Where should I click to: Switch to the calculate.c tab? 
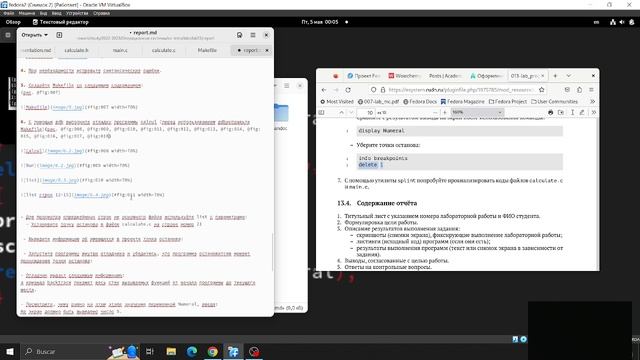tap(163, 50)
